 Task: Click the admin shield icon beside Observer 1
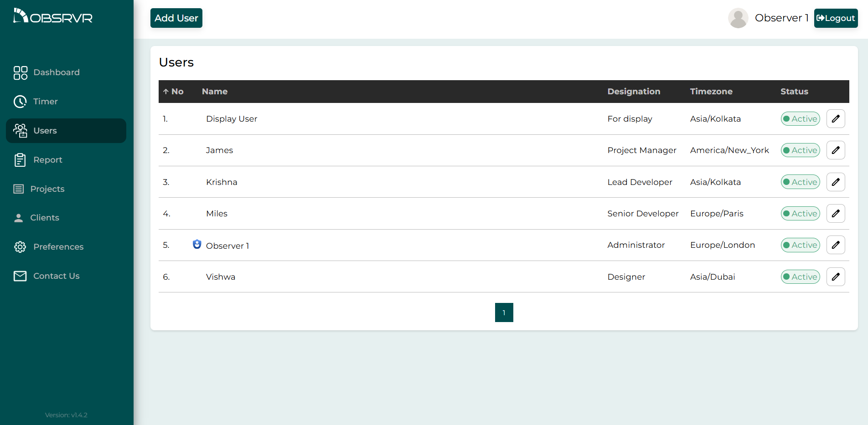pos(197,245)
